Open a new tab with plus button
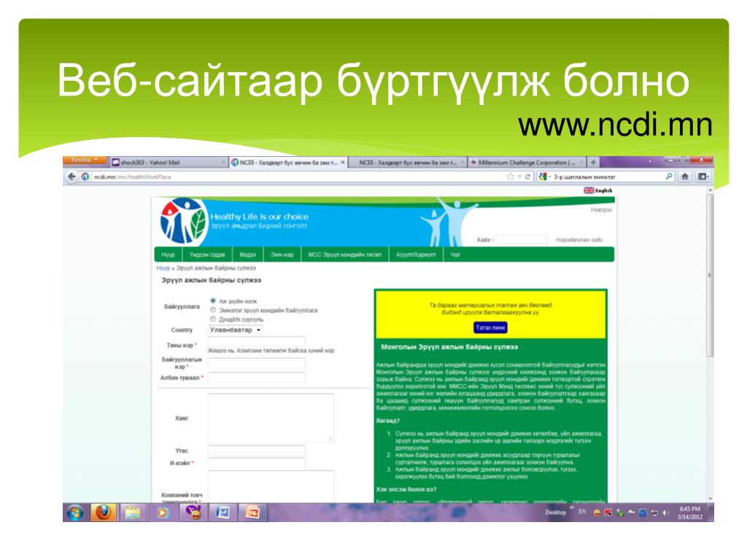The height and width of the screenshot is (560, 747). [x=593, y=163]
